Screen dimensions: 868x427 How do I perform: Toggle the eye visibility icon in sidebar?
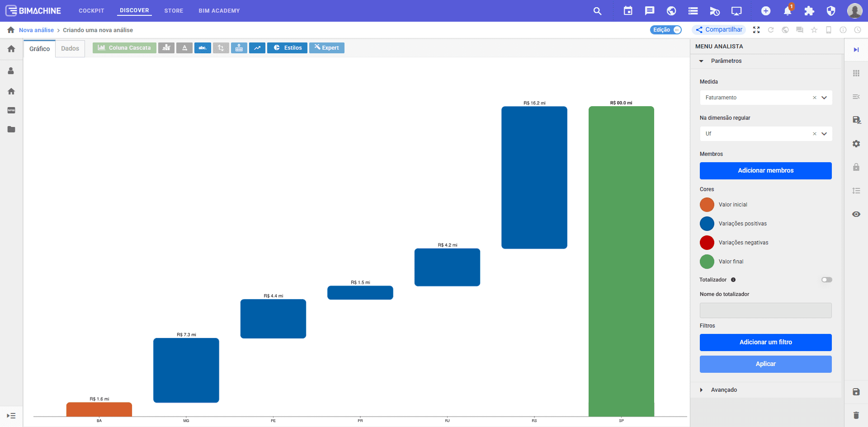tap(856, 214)
